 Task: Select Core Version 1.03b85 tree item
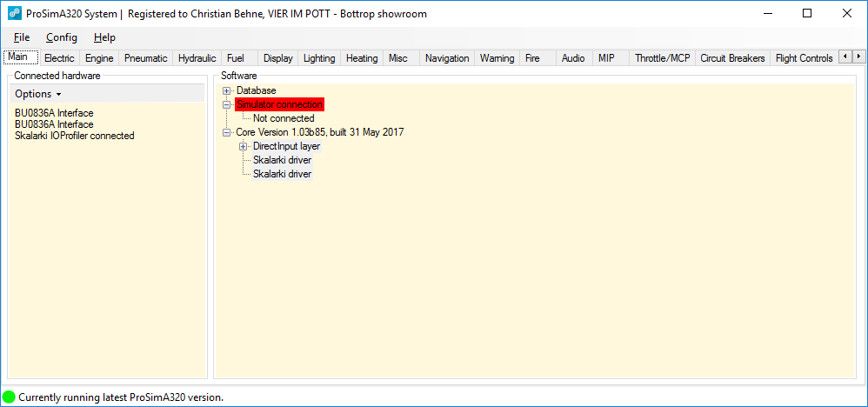pyautogui.click(x=320, y=132)
